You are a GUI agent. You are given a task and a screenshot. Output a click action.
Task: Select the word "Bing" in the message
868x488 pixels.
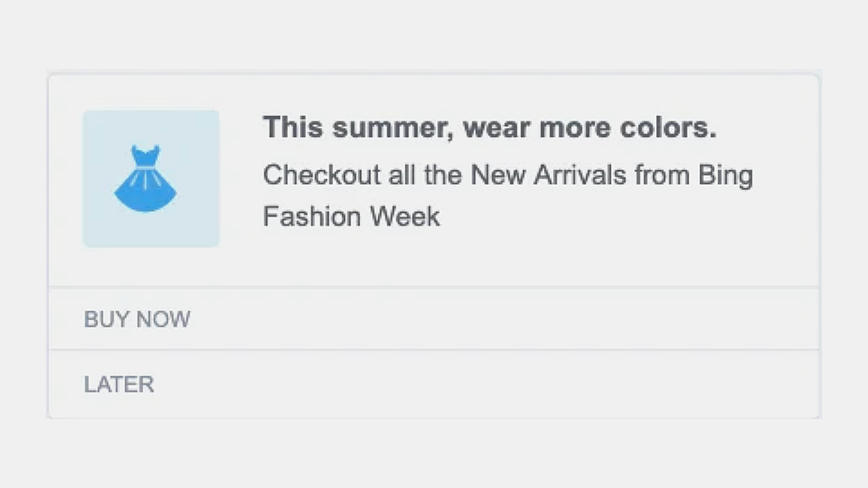point(725,175)
